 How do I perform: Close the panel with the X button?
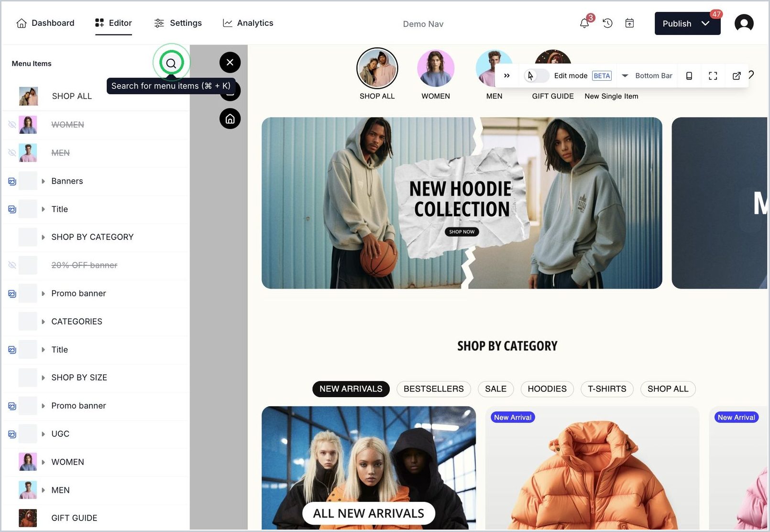230,62
